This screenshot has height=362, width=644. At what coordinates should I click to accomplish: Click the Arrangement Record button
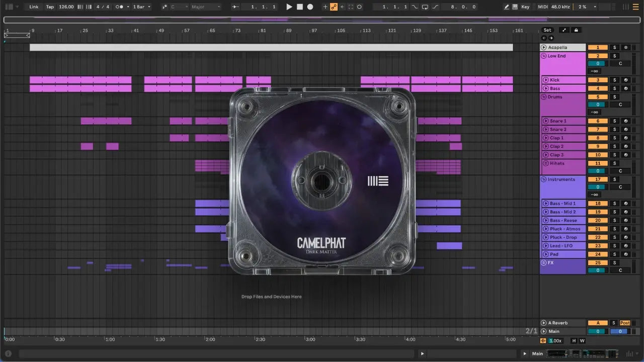coord(310,7)
